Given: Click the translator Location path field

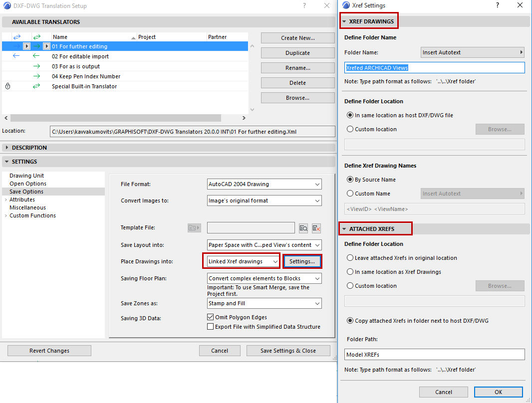Looking at the screenshot, I should click(x=192, y=132).
